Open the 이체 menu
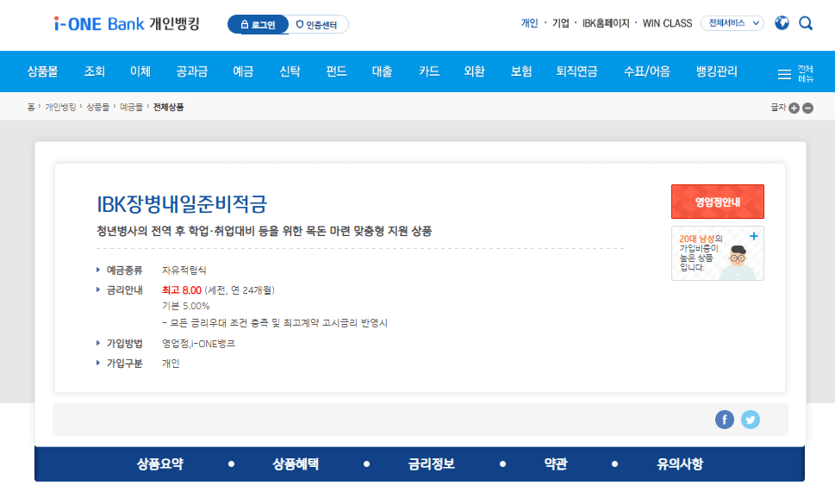This screenshot has height=504, width=835. coord(140,72)
